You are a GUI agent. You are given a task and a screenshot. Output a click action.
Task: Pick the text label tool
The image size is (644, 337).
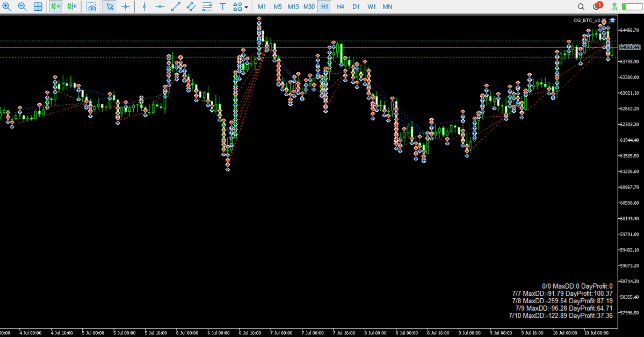pyautogui.click(x=222, y=6)
